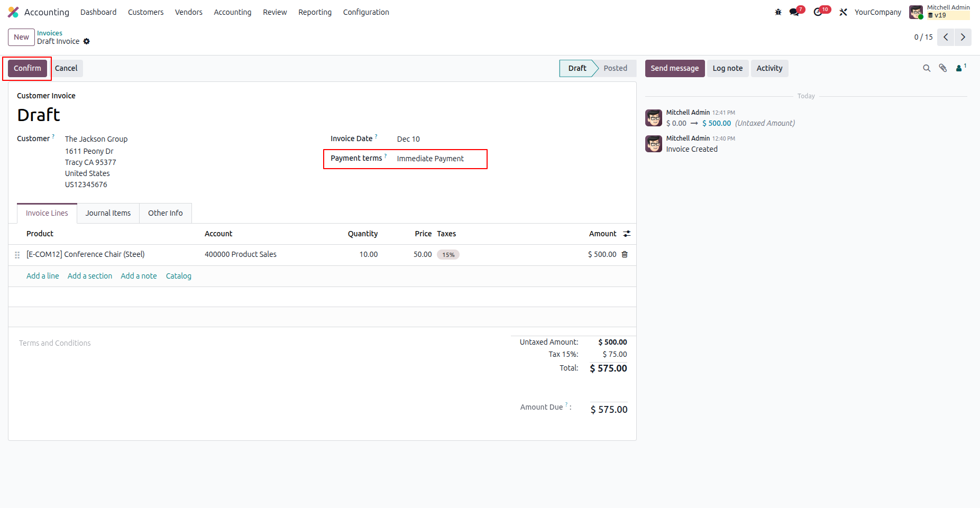
Task: Open Mitchell Admin user avatar menu
Action: click(x=916, y=12)
